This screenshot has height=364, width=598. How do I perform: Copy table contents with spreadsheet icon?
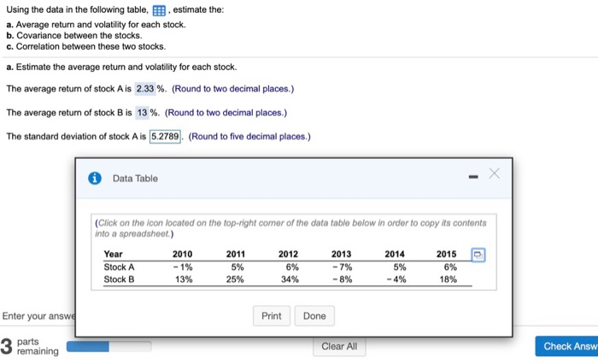coord(478,255)
